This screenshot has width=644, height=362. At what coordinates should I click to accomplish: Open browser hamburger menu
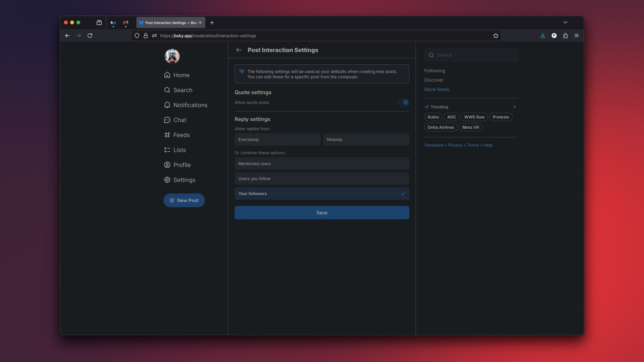click(576, 36)
